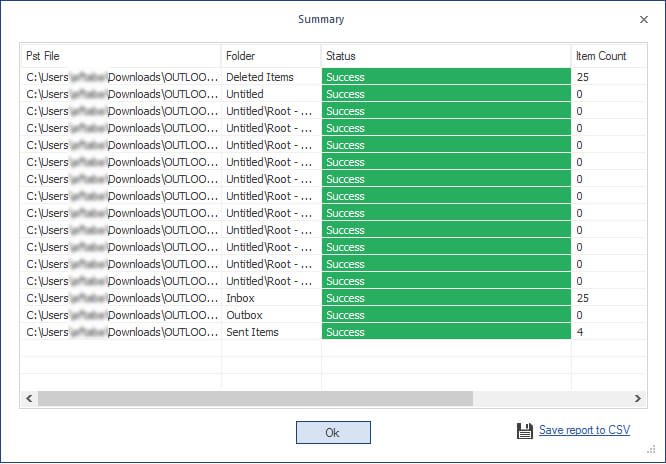The width and height of the screenshot is (666, 464).
Task: Click the Pst File path in Inbox row
Action: pyautogui.click(x=122, y=298)
